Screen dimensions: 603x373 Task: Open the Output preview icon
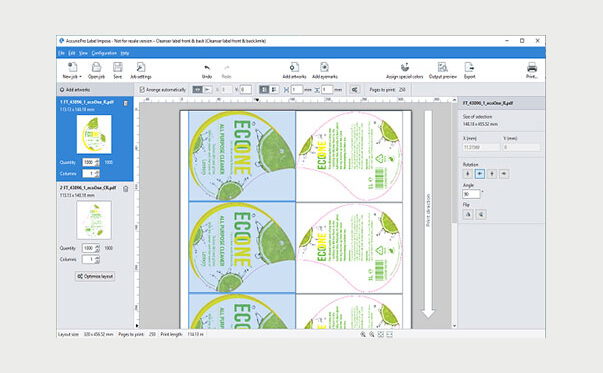[443, 67]
